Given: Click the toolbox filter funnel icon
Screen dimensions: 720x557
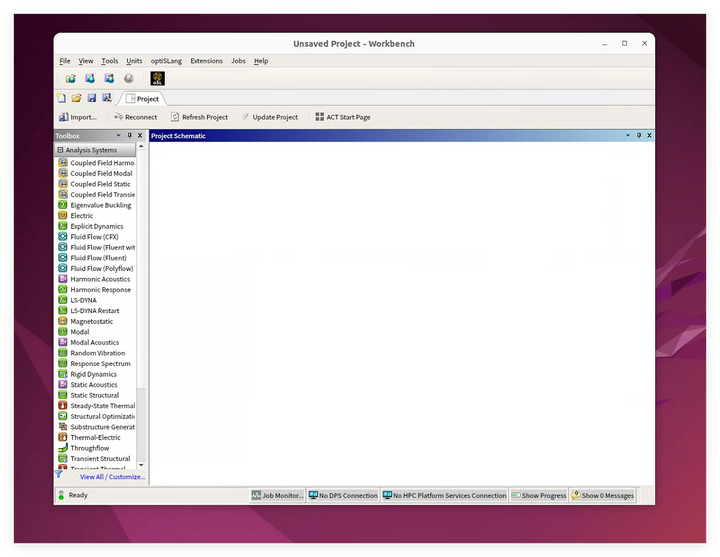Looking at the screenshot, I should [x=59, y=474].
